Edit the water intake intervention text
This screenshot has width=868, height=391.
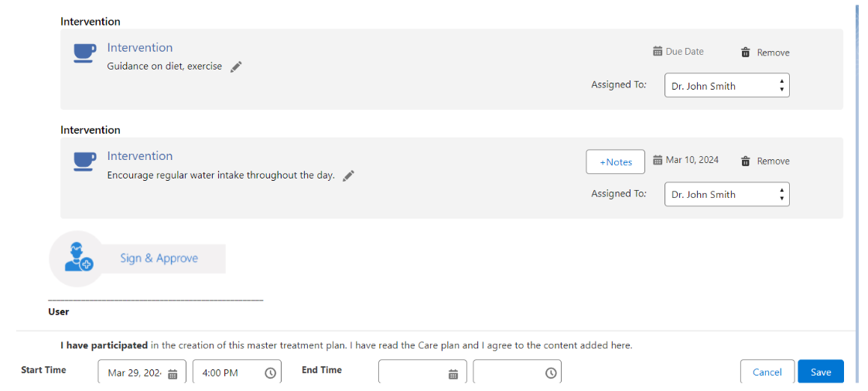click(349, 175)
